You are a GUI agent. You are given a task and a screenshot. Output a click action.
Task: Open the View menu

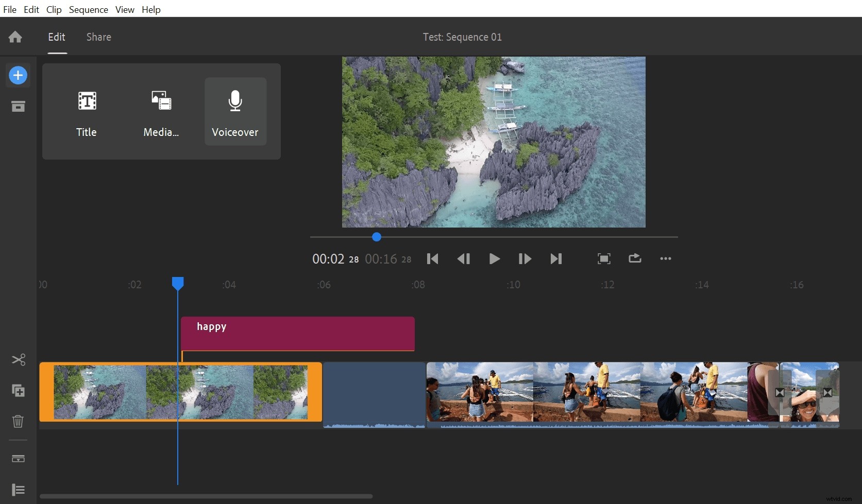pos(124,9)
